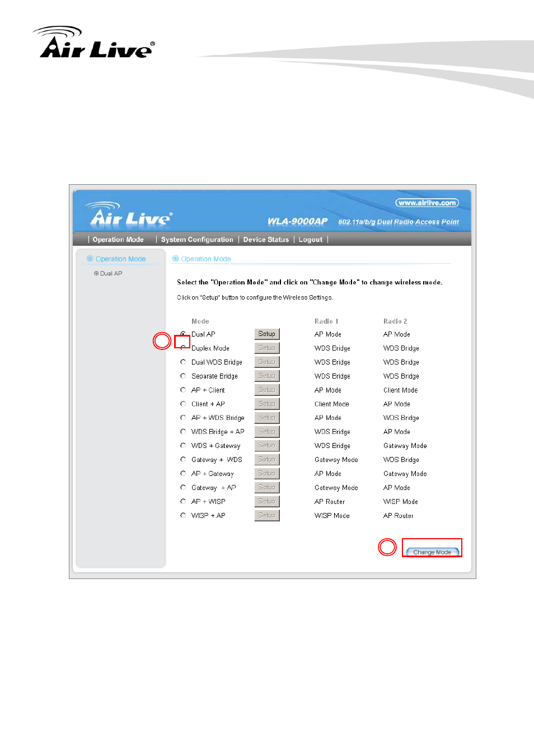Click Setup beside Client + AP

[267, 403]
